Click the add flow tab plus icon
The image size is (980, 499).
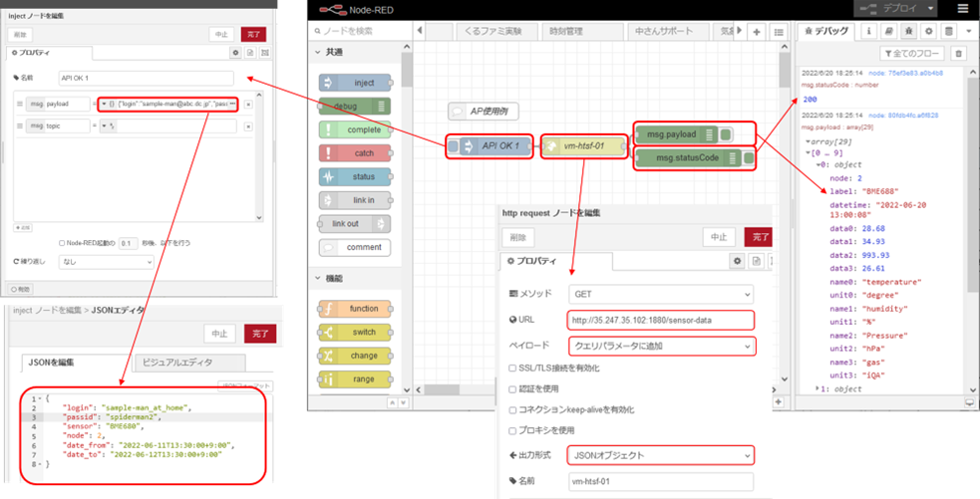tap(758, 32)
